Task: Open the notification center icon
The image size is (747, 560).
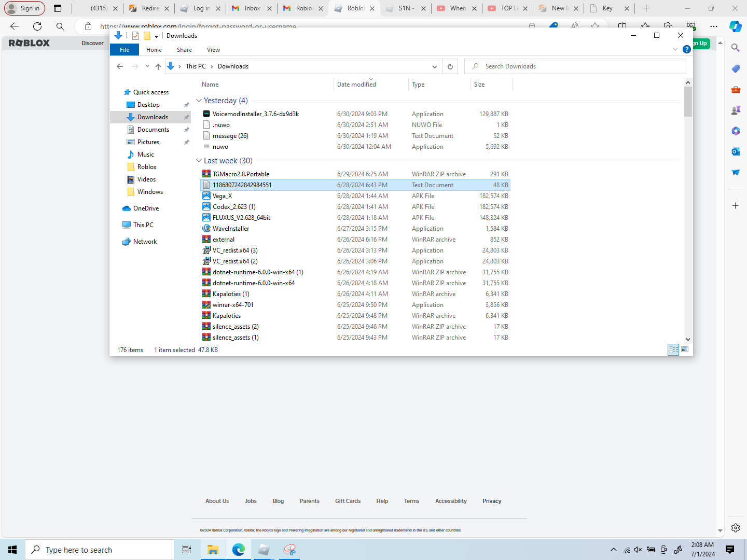Action: [730, 550]
